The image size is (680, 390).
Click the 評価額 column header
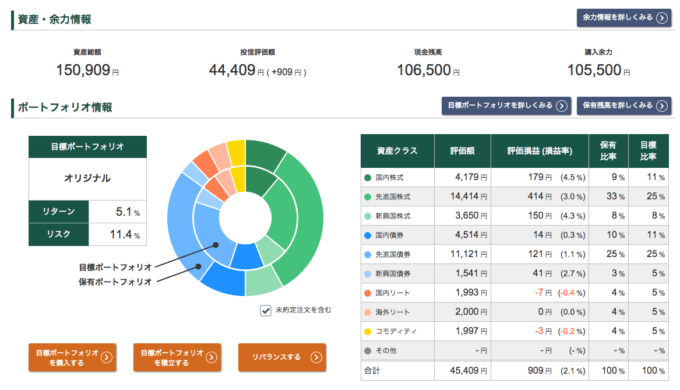click(462, 151)
